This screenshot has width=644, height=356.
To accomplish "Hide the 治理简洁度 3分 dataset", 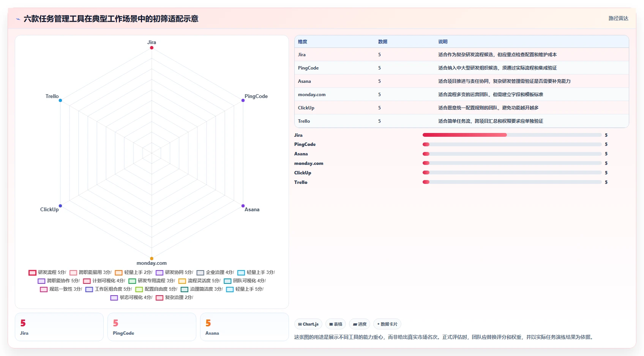I will [202, 289].
